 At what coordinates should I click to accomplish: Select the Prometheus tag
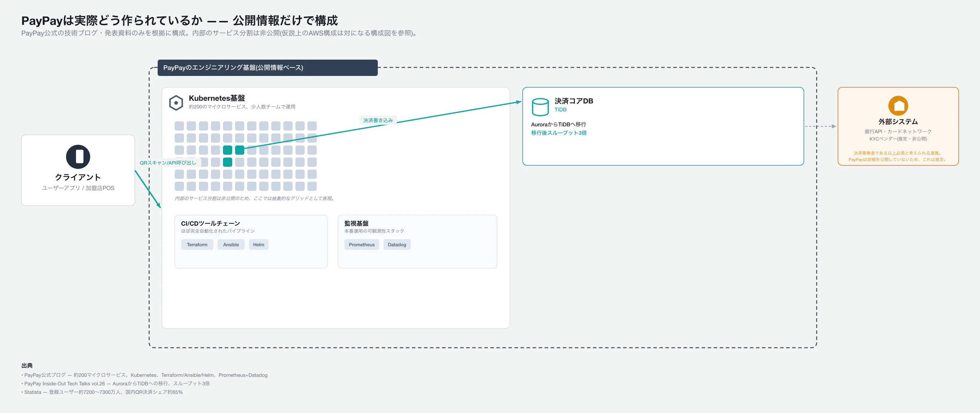click(x=361, y=244)
